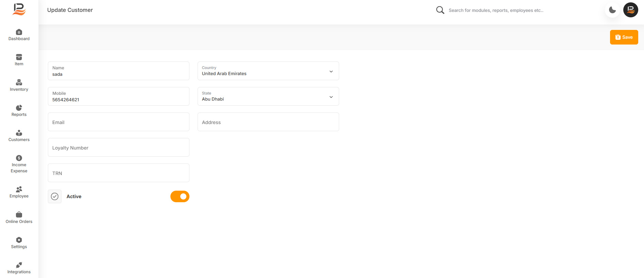Click the company logo at top left
This screenshot has height=278, width=644.
19,9
